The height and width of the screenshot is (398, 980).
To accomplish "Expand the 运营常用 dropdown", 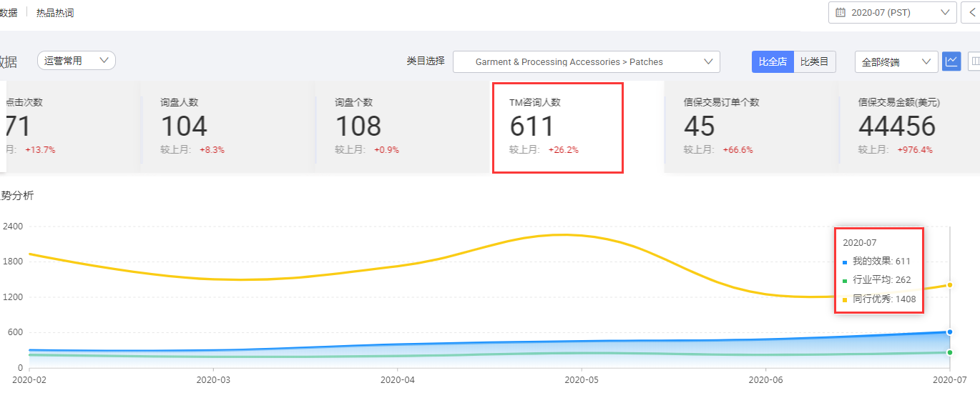I will [76, 61].
